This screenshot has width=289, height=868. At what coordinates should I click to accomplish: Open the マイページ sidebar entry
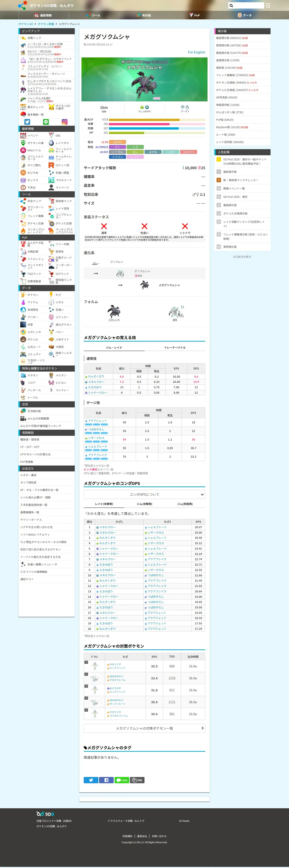click(61, 187)
